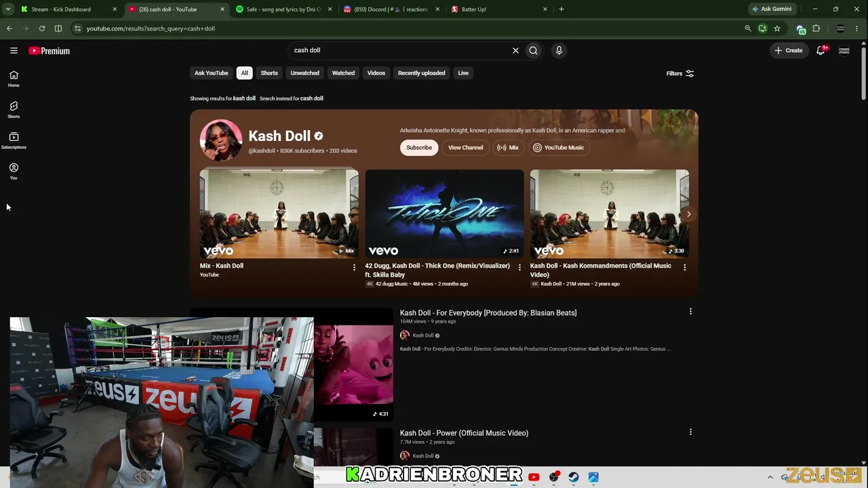Click Ask Gemini in the title bar
Image resolution: width=868 pixels, height=488 pixels.
tap(771, 9)
